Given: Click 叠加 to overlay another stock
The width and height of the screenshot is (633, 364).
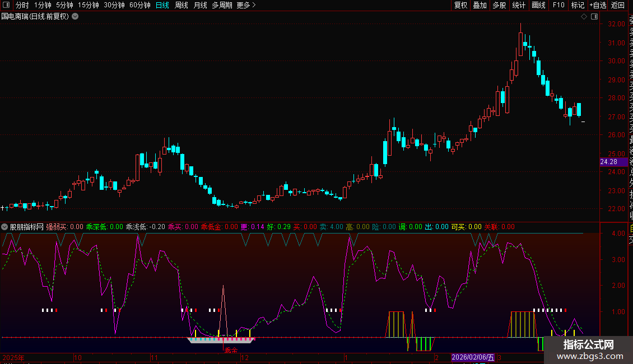Looking at the screenshot, I should 480,5.
